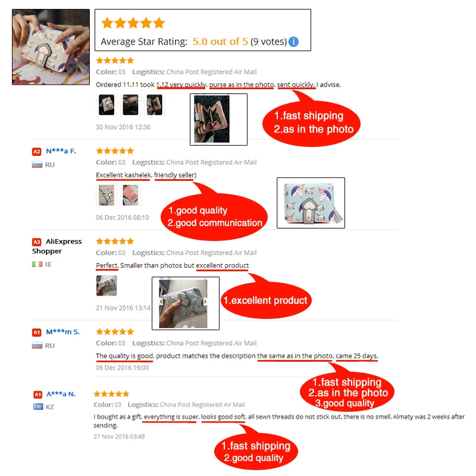Screen dimensions: 476x476
Task: Click the Kazakhstan flag icon next to KZ
Action: click(x=38, y=406)
